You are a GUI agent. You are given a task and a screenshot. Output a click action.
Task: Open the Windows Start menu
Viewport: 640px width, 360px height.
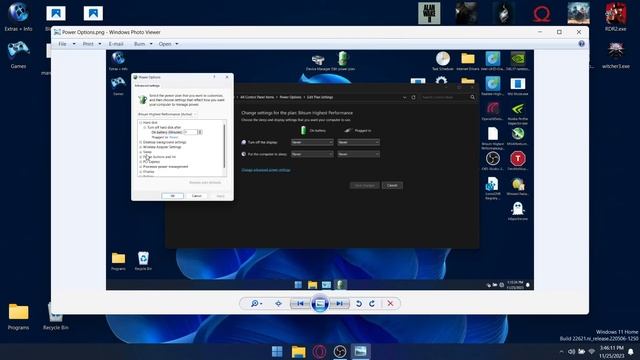pyautogui.click(x=277, y=351)
